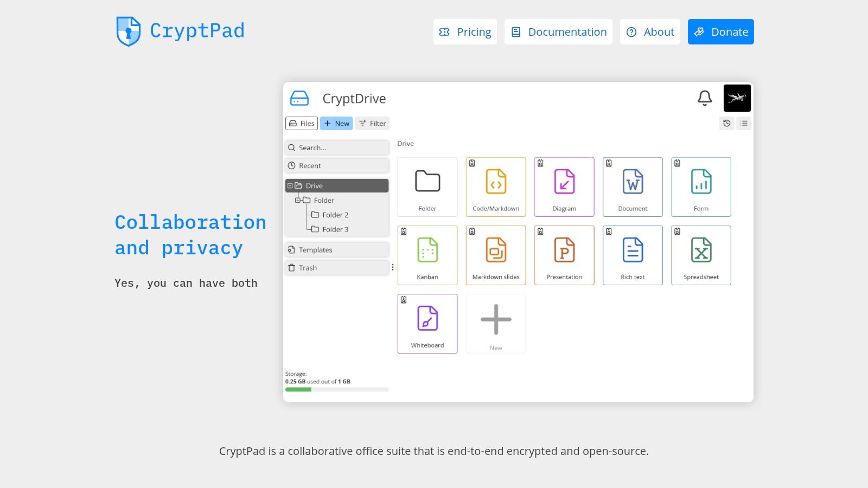Open the Code/Markdown document tile
This screenshot has width=868, height=488.
[496, 187]
